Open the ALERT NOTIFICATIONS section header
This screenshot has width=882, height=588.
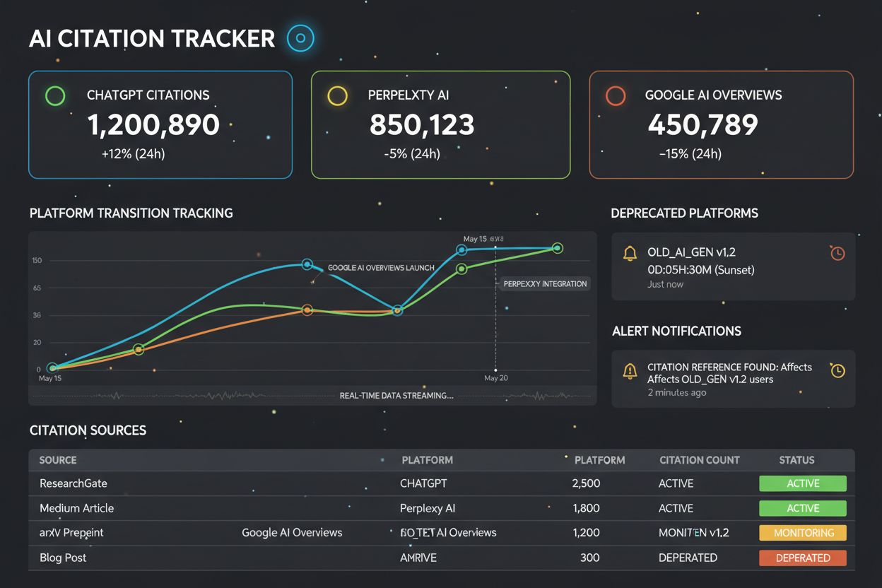(x=676, y=331)
